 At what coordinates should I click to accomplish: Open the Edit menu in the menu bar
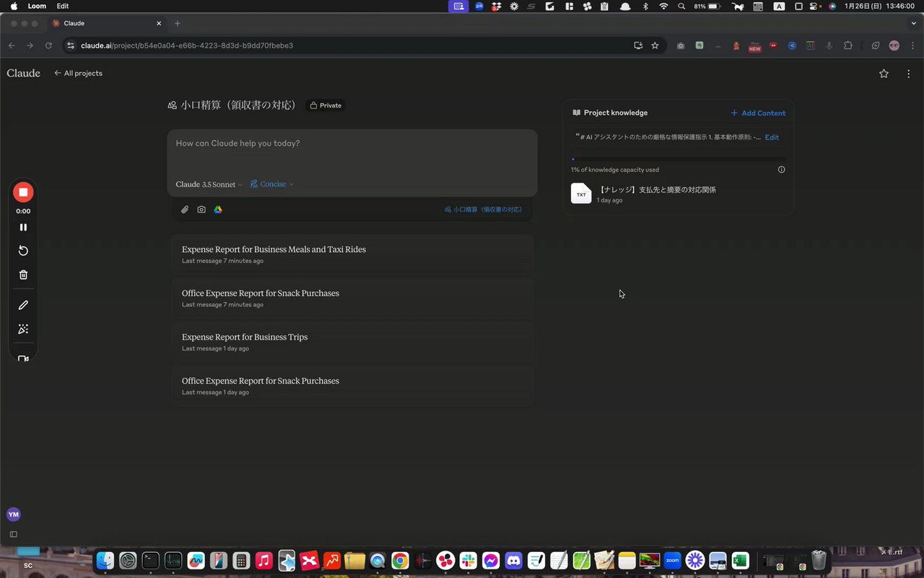coord(63,6)
